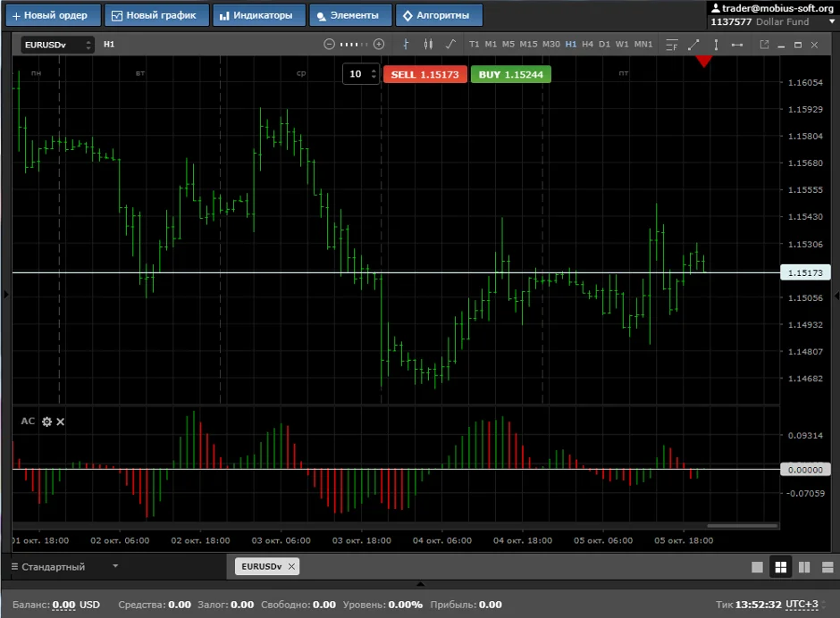This screenshot has width=840, height=618.
Task: Click Средства: 0.00 status entry
Action: tap(155, 605)
